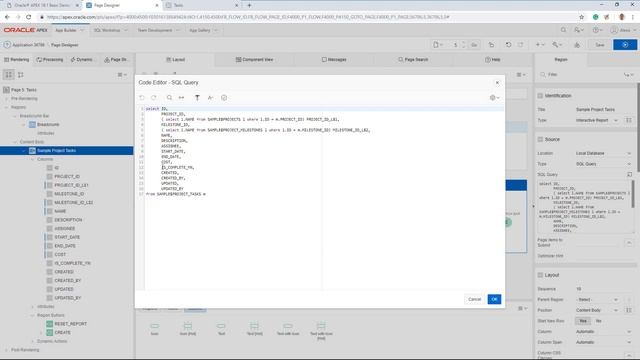Select Sample Project Tasks region node
The height and width of the screenshot is (360, 640).
click(x=57, y=151)
